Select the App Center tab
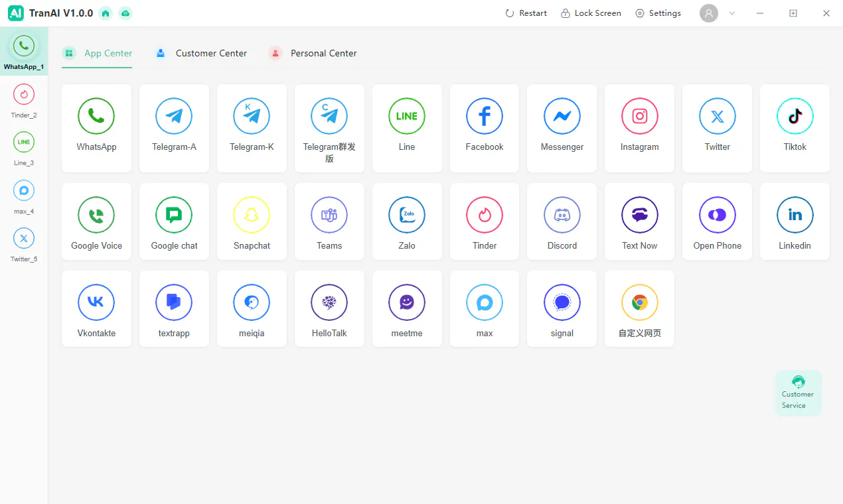843x504 pixels. tap(97, 54)
